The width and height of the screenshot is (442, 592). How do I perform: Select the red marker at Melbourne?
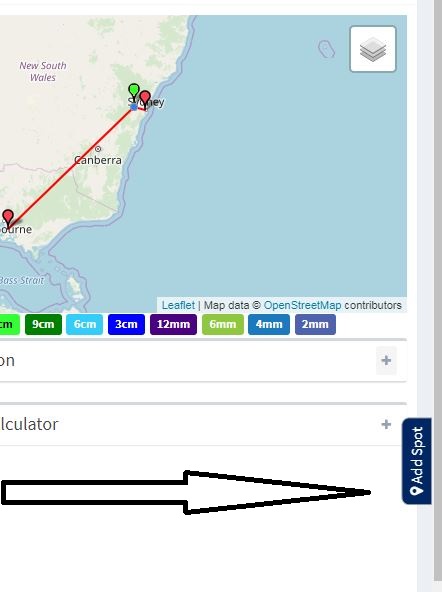pos(8,219)
